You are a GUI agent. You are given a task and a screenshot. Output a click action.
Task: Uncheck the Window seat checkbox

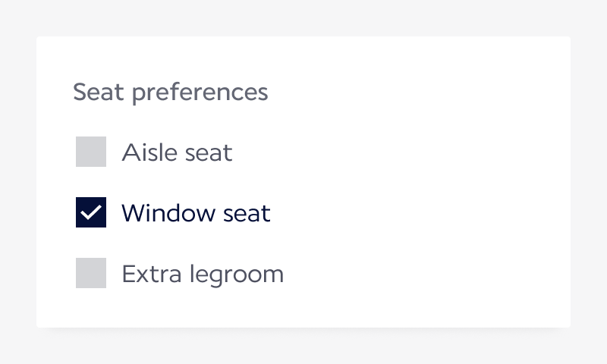point(91,212)
